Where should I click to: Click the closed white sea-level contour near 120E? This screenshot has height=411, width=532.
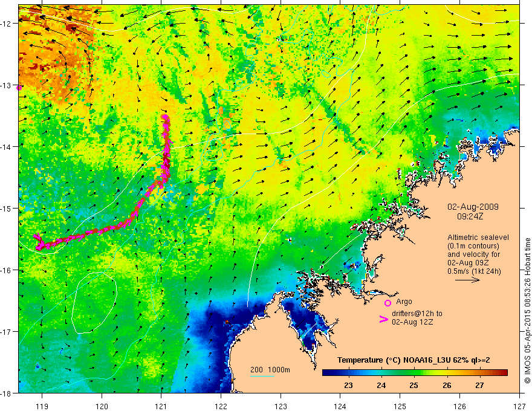(94, 302)
